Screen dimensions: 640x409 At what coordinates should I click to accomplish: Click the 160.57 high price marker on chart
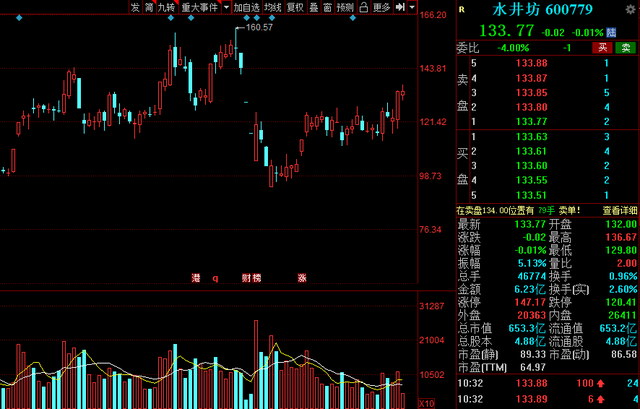(259, 28)
